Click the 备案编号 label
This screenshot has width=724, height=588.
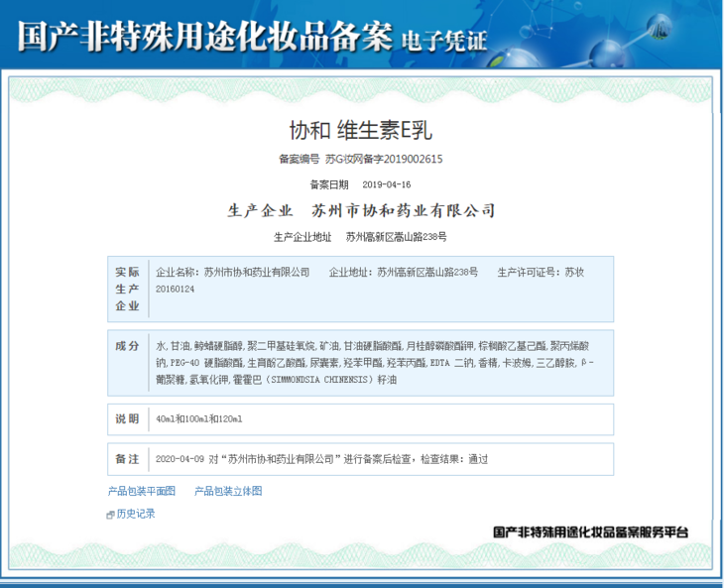pyautogui.click(x=300, y=160)
